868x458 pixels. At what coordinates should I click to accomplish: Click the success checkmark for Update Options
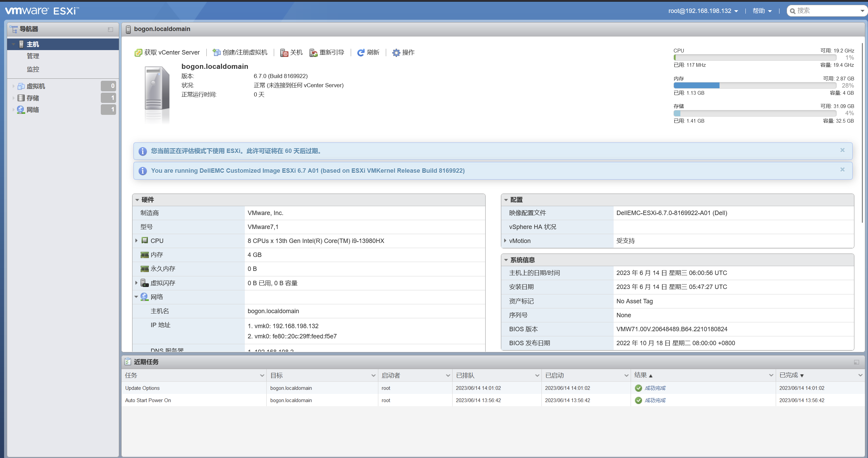coord(638,388)
